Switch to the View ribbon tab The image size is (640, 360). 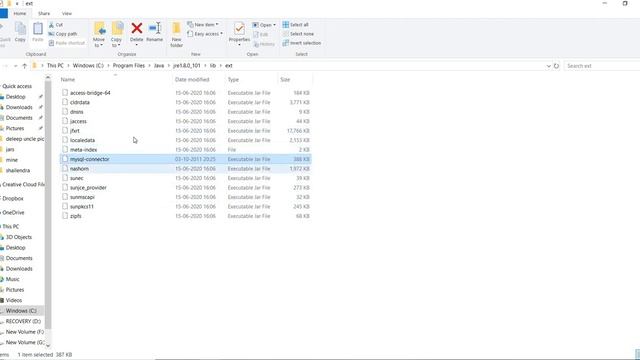pyautogui.click(x=67, y=13)
